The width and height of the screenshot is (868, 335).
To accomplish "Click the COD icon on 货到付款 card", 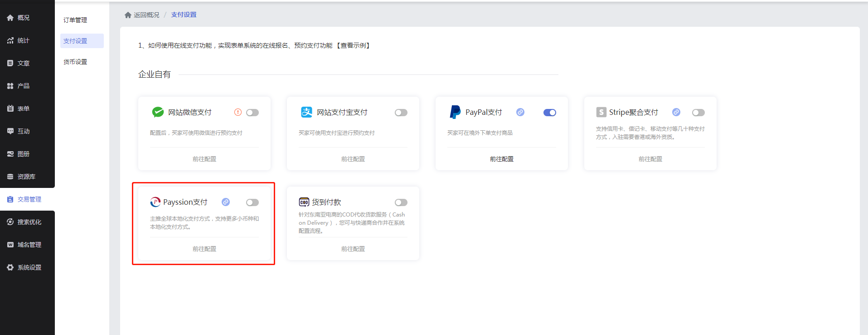I will 304,202.
